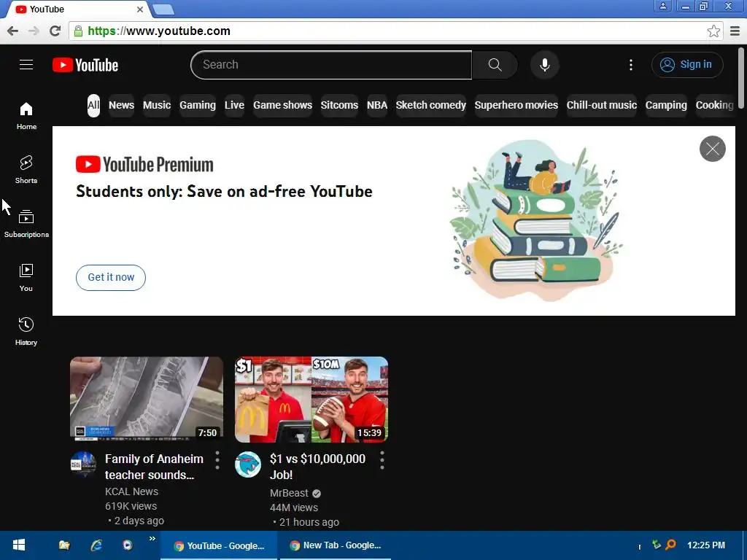747x560 pixels.
Task: Open more options for Anaheim teacher video
Action: pyautogui.click(x=217, y=461)
